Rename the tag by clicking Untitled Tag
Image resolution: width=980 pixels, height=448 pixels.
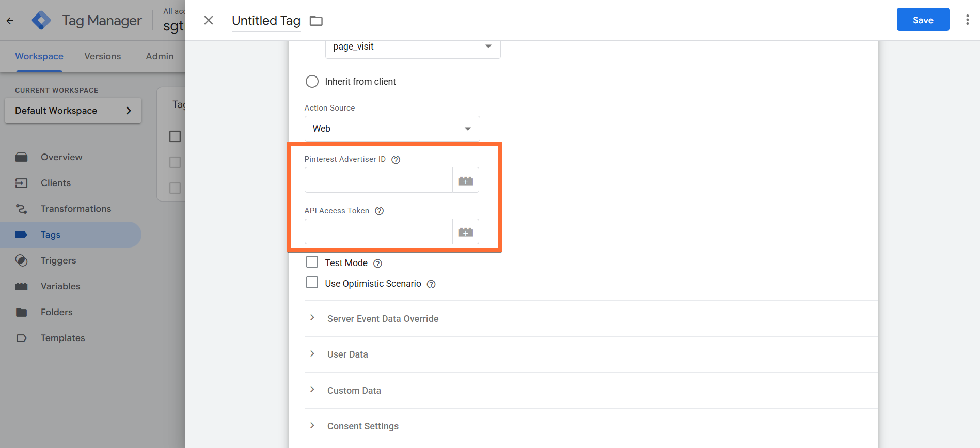[266, 21]
